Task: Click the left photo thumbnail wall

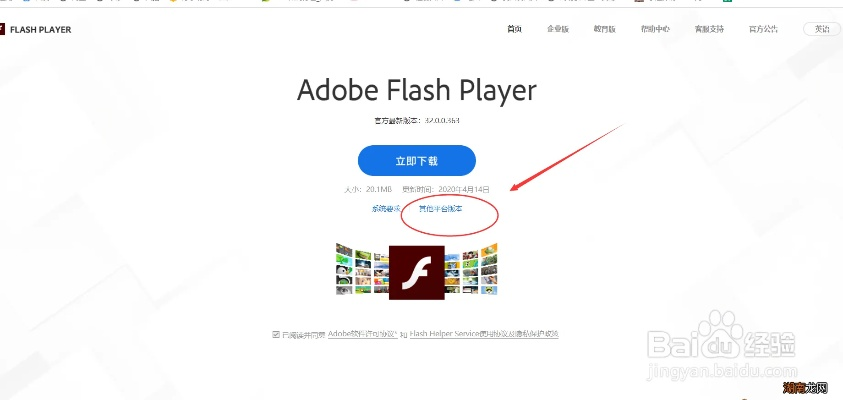Action: tap(362, 269)
